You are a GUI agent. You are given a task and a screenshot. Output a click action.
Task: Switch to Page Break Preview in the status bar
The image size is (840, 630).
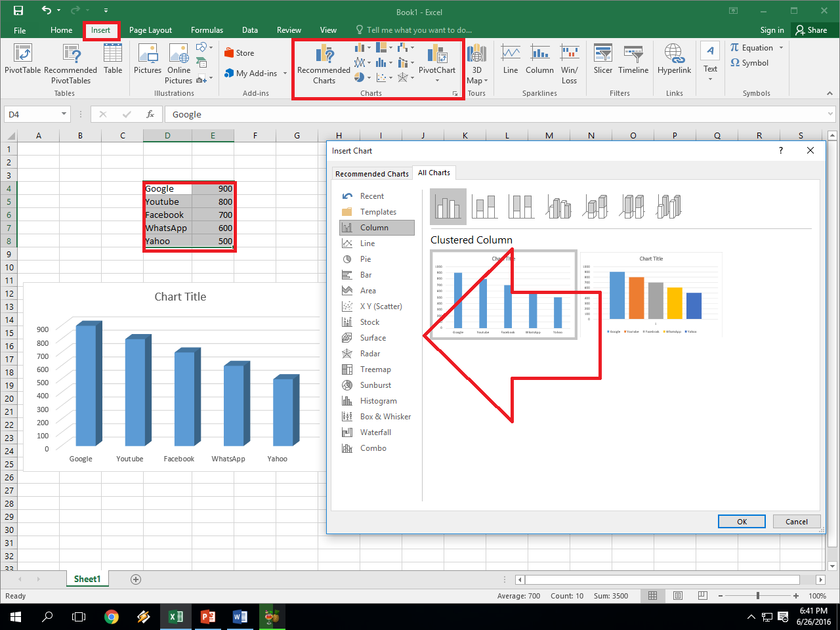703,596
